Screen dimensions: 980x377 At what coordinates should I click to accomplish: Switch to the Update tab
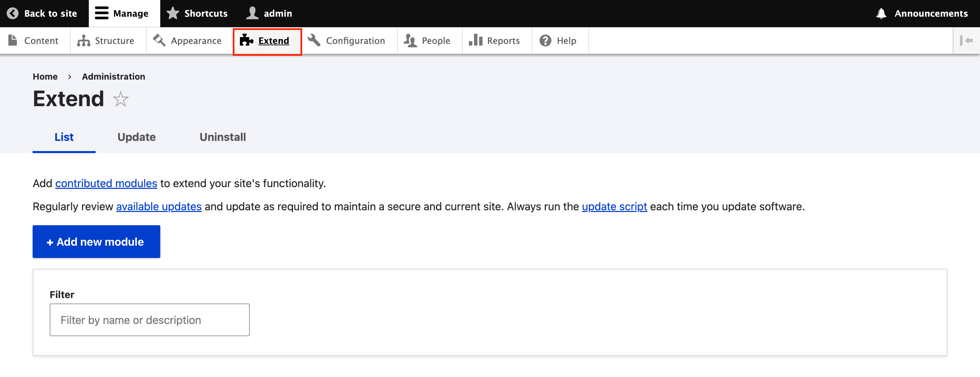point(136,137)
